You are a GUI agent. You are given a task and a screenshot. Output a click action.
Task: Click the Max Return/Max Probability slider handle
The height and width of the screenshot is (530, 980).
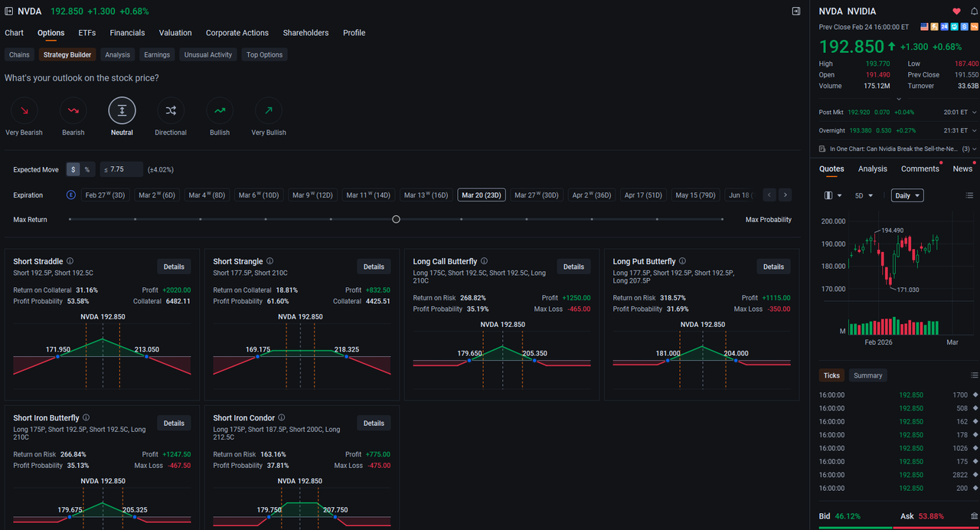pyautogui.click(x=396, y=219)
